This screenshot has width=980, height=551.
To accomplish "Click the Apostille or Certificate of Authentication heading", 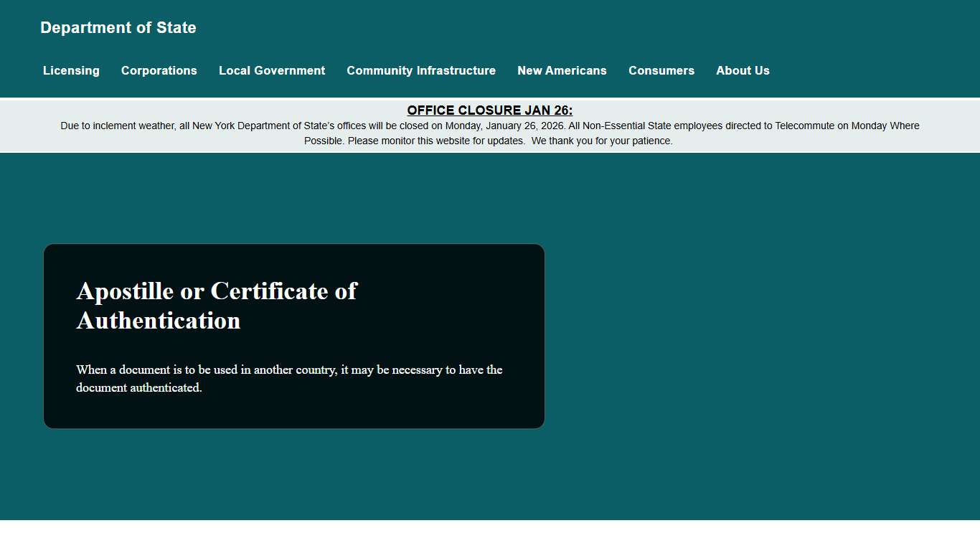I will [216, 306].
